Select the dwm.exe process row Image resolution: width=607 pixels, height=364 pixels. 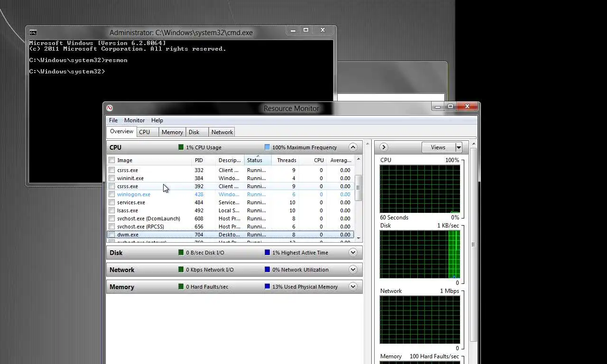tap(230, 235)
